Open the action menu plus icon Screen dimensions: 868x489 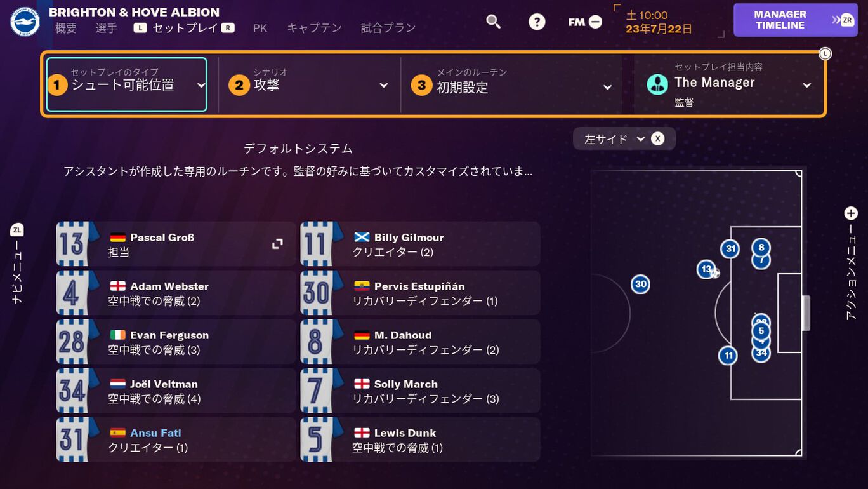click(851, 213)
